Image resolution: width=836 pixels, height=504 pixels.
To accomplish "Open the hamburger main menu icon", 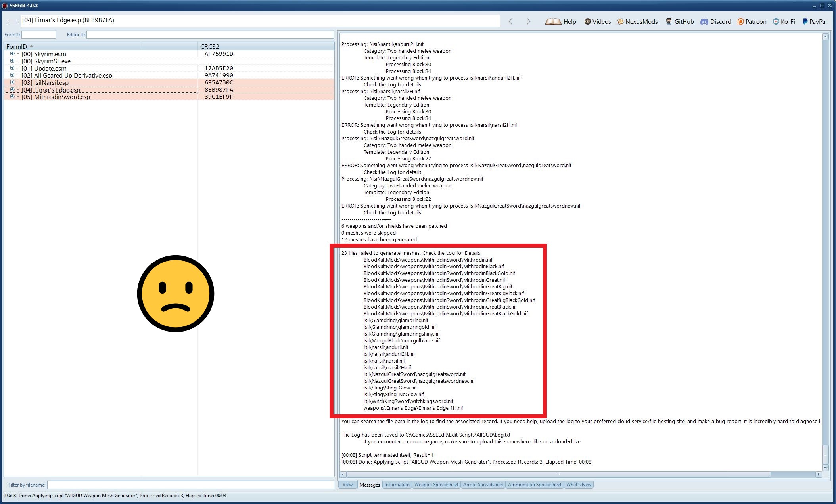I will [12, 21].
